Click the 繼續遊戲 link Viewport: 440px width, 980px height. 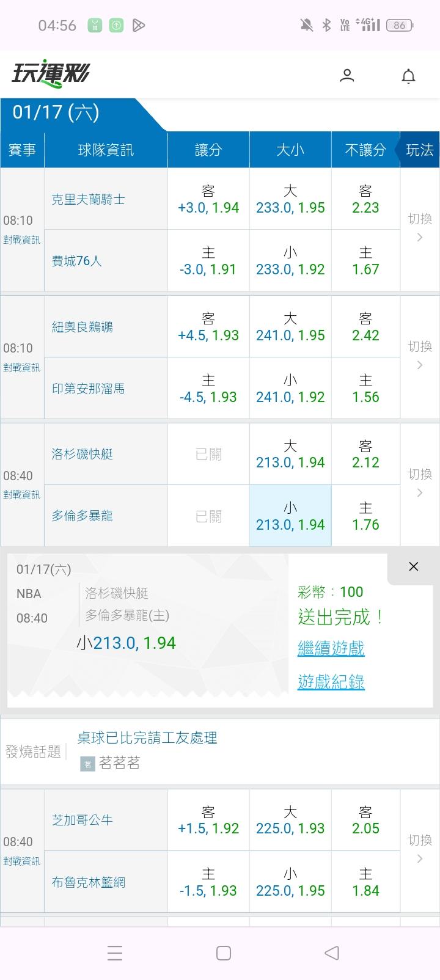331,648
